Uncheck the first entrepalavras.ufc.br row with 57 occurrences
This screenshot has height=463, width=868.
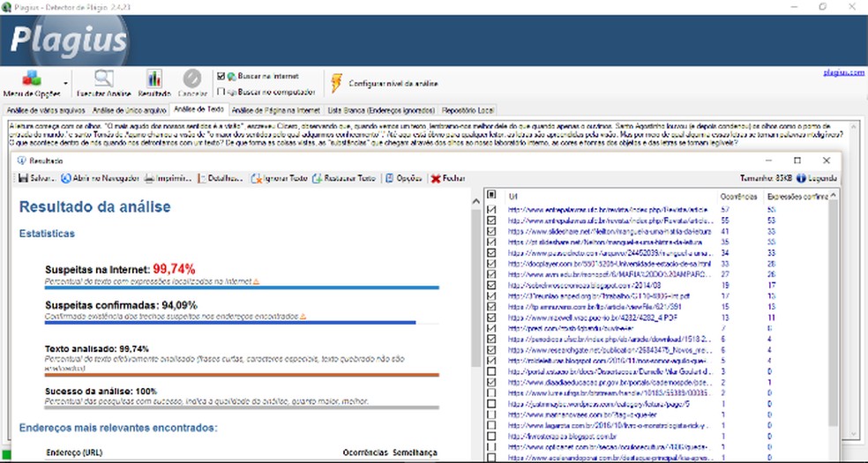click(x=491, y=210)
